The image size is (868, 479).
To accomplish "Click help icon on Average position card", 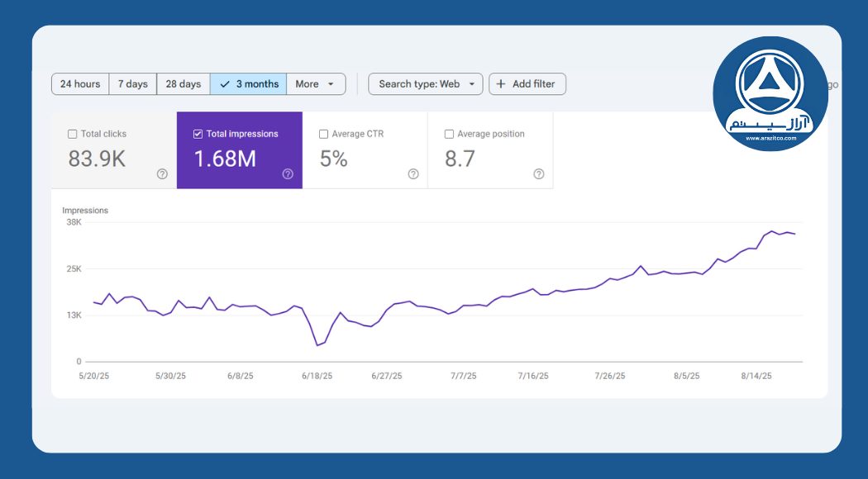I will point(539,174).
